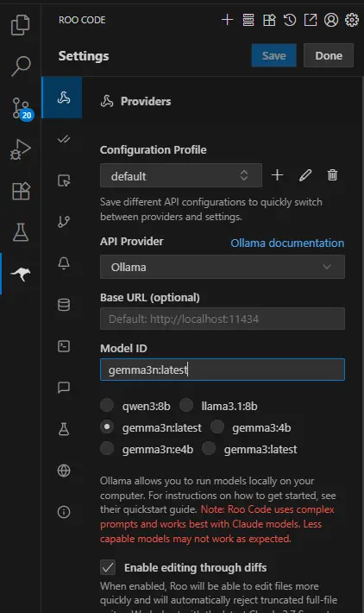Save the settings changes
Viewport: 364px width, 613px height.
[273, 55]
